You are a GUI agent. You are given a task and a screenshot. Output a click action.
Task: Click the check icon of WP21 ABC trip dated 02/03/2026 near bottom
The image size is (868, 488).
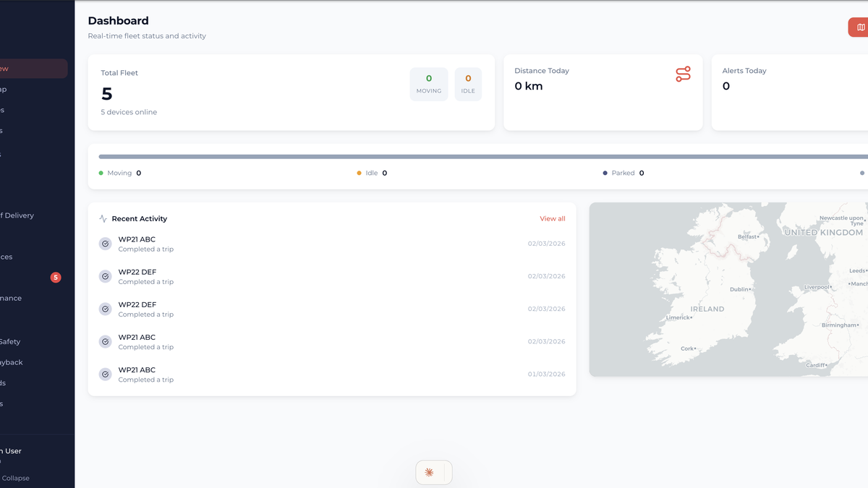coord(105,341)
